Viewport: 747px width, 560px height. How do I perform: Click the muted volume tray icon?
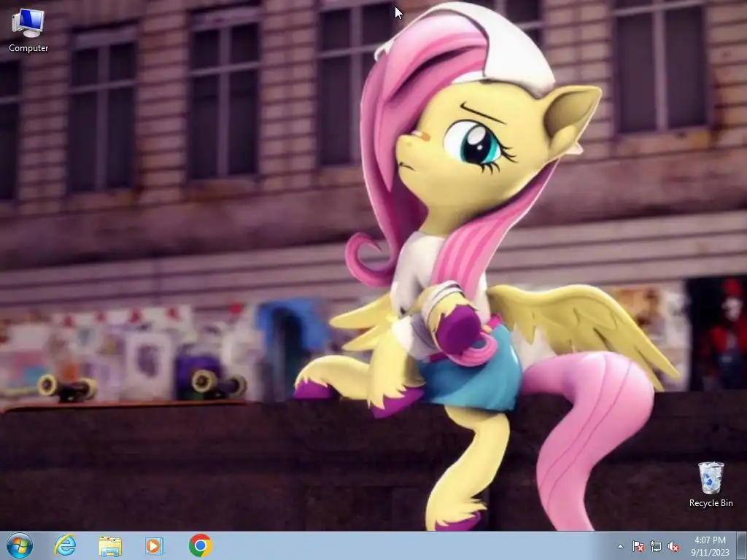pos(673,546)
